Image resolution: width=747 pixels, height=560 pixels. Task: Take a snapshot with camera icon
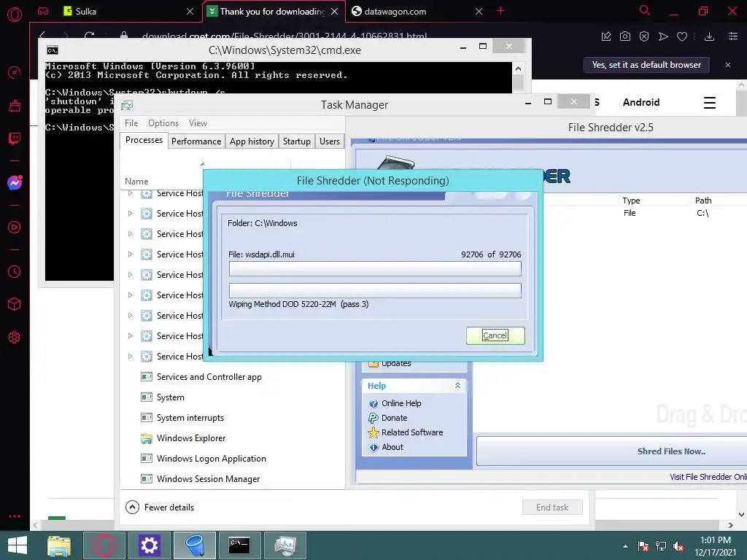tap(625, 36)
